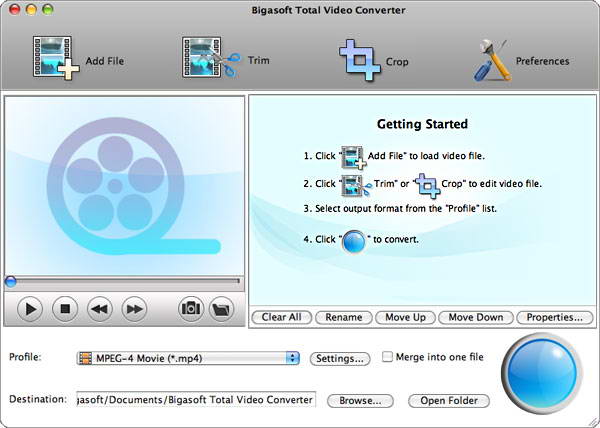Enable Merge into one file checkbox

click(x=387, y=357)
